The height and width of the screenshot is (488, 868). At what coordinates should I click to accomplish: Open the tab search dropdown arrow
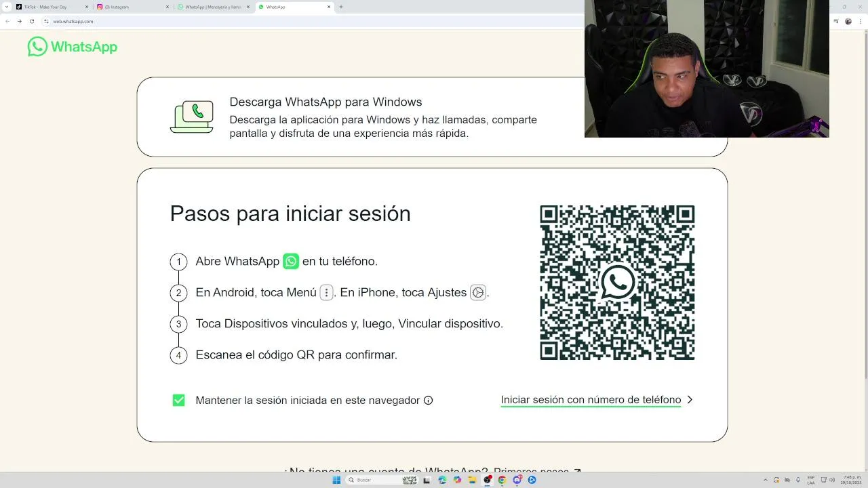pyautogui.click(x=6, y=7)
